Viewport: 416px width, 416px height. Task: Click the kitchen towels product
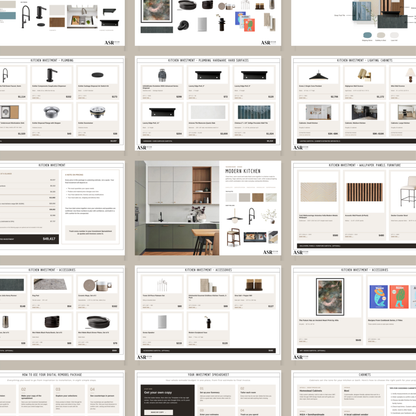tap(208, 285)
